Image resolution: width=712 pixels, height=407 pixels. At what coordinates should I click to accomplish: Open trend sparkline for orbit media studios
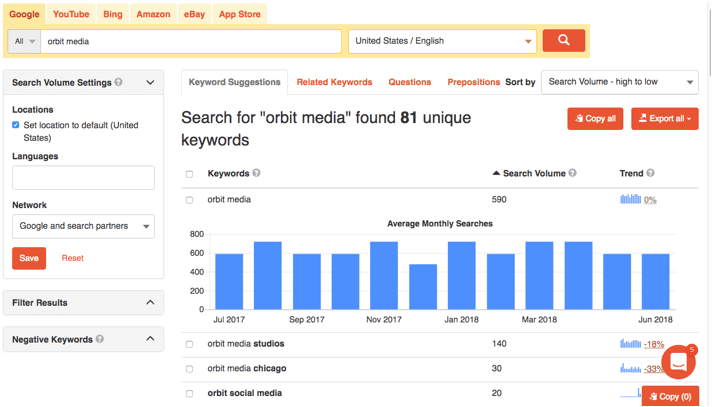pos(631,343)
